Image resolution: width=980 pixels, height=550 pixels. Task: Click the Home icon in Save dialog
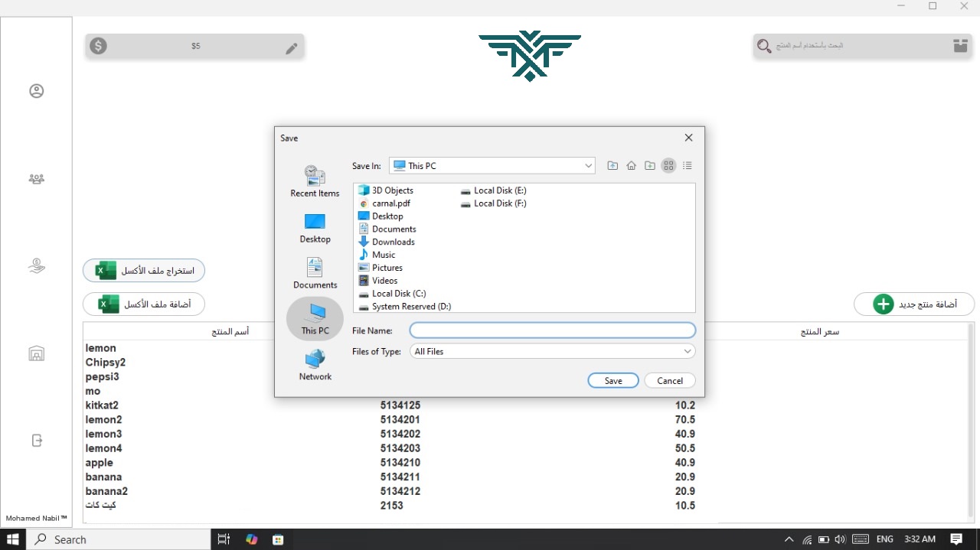[631, 165]
